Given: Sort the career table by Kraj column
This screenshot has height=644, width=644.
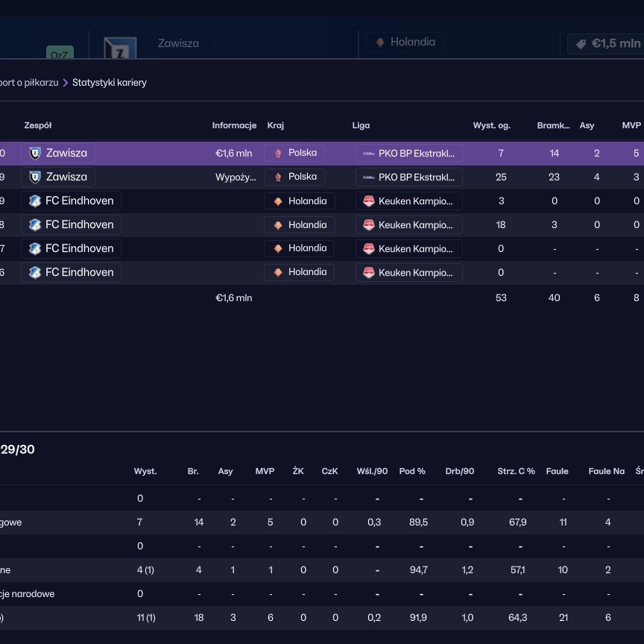Looking at the screenshot, I should (x=276, y=125).
